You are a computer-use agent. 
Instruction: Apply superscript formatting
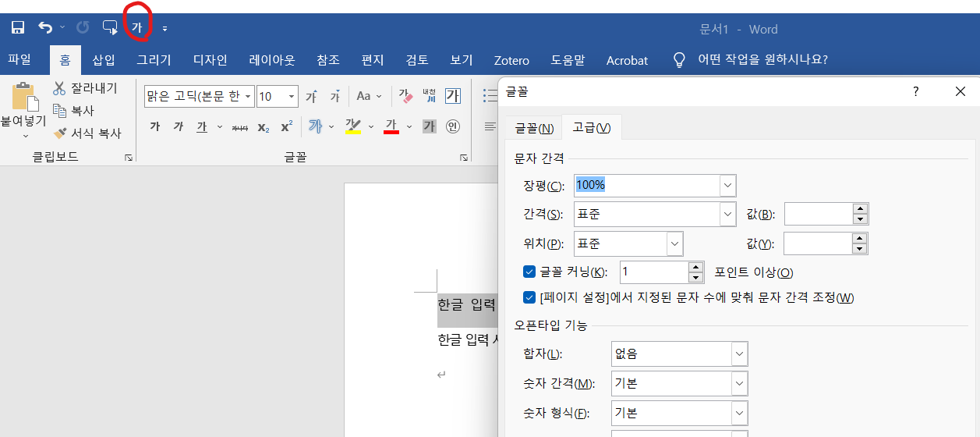point(286,126)
